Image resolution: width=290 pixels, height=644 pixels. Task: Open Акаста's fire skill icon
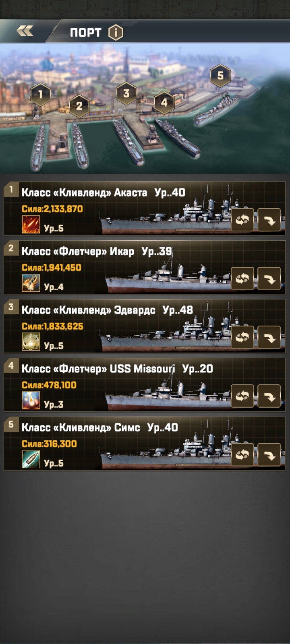coord(31,224)
